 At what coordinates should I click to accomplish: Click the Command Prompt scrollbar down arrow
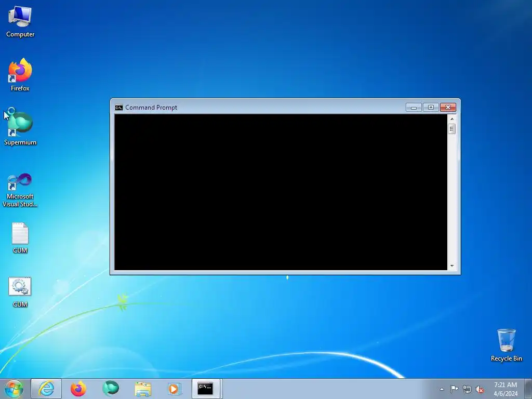pyautogui.click(x=451, y=266)
